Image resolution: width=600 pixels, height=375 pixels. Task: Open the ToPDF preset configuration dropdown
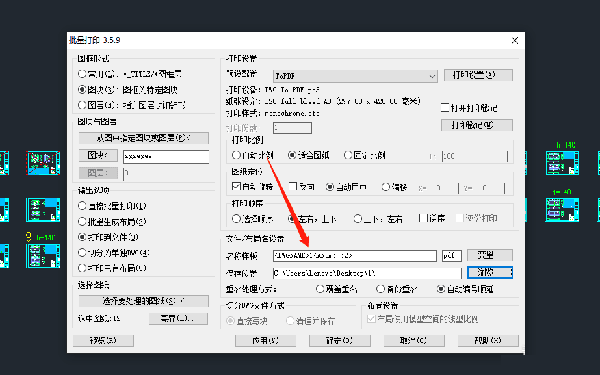pos(355,76)
